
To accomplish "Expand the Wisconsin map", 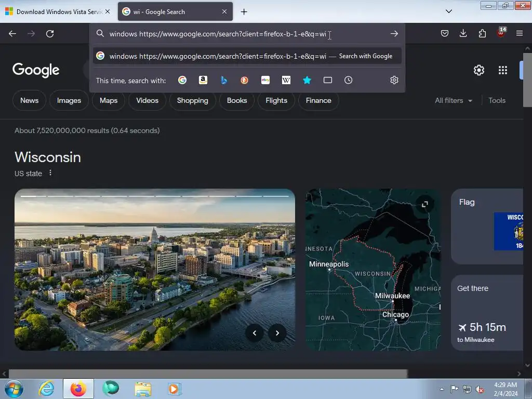I will (425, 204).
